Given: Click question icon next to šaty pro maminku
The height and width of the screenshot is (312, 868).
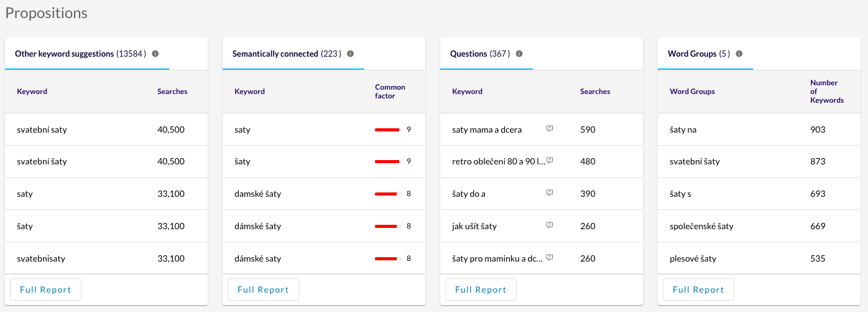Looking at the screenshot, I should pos(550,257).
